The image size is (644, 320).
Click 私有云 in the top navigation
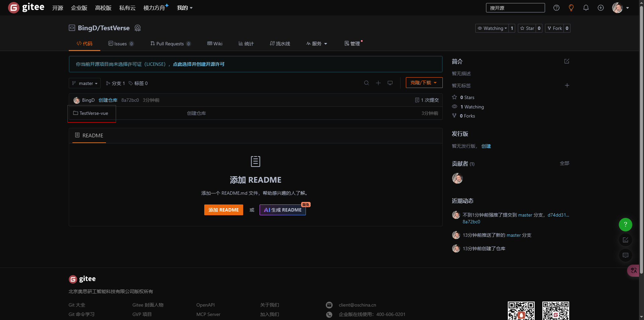click(x=127, y=8)
